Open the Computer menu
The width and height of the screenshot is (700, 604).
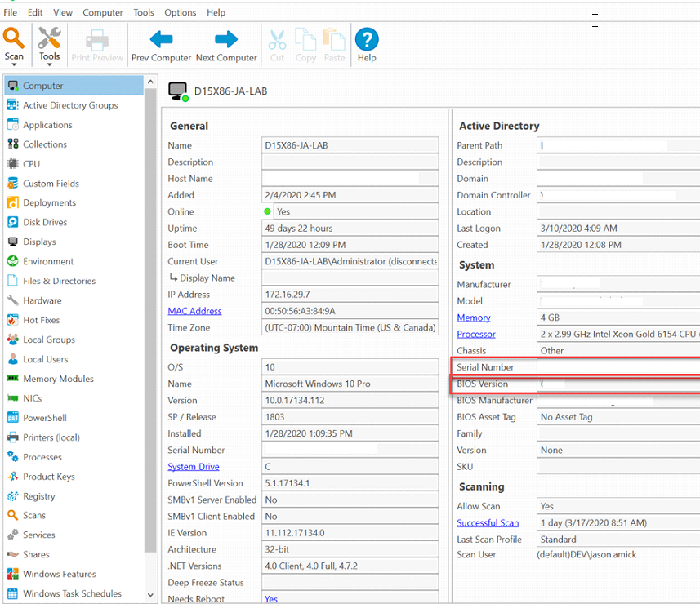pos(103,12)
